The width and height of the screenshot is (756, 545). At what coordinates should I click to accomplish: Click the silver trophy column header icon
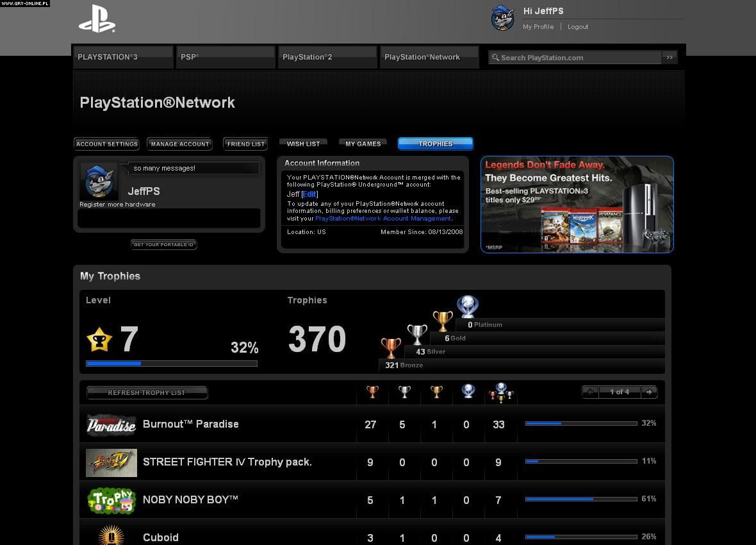(x=404, y=392)
